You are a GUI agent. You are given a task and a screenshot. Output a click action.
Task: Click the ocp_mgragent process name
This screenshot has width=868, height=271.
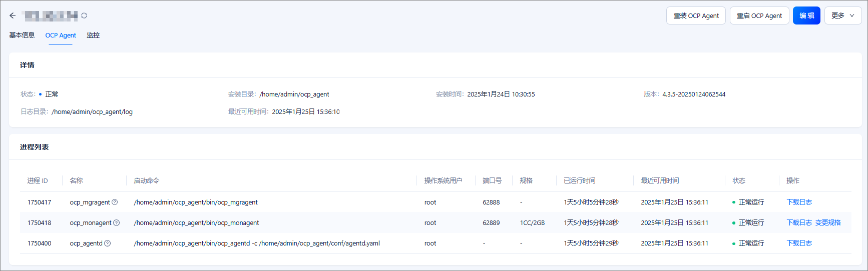(90, 202)
